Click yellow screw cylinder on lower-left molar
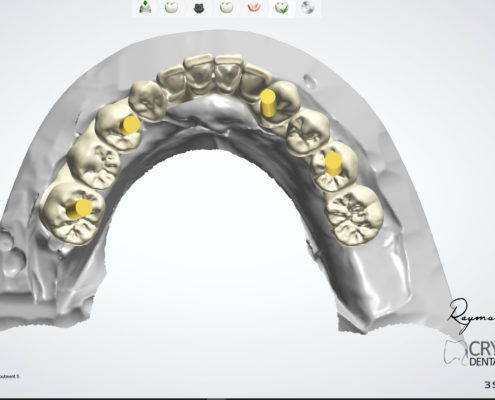Viewport: 495px width, 400px height. [79, 209]
